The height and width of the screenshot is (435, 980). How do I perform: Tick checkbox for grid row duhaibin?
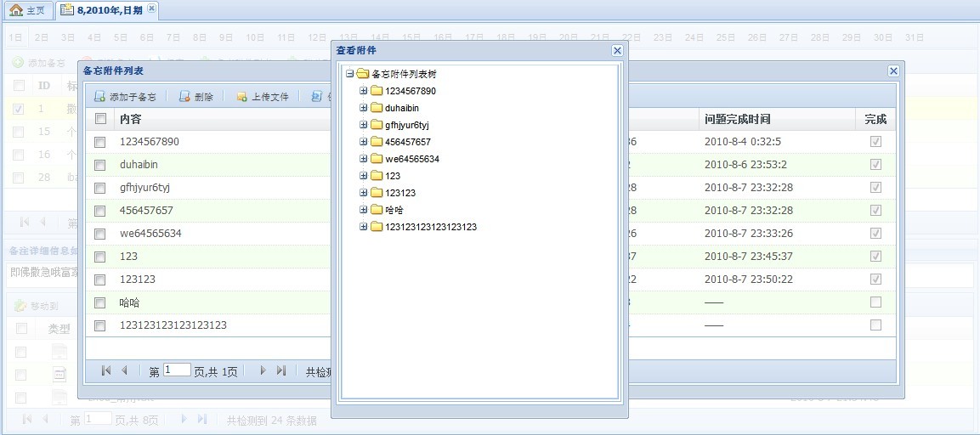point(100,165)
